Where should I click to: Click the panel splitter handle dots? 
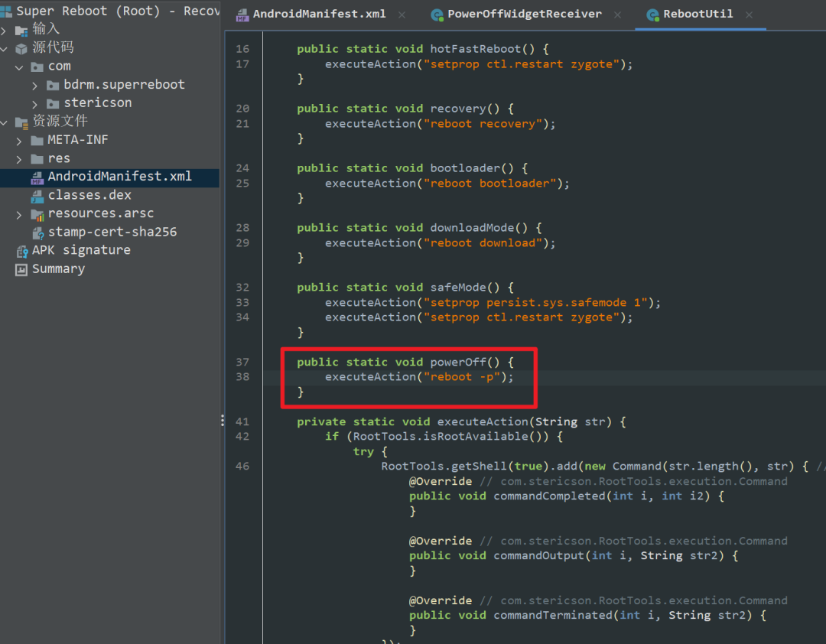click(x=223, y=420)
